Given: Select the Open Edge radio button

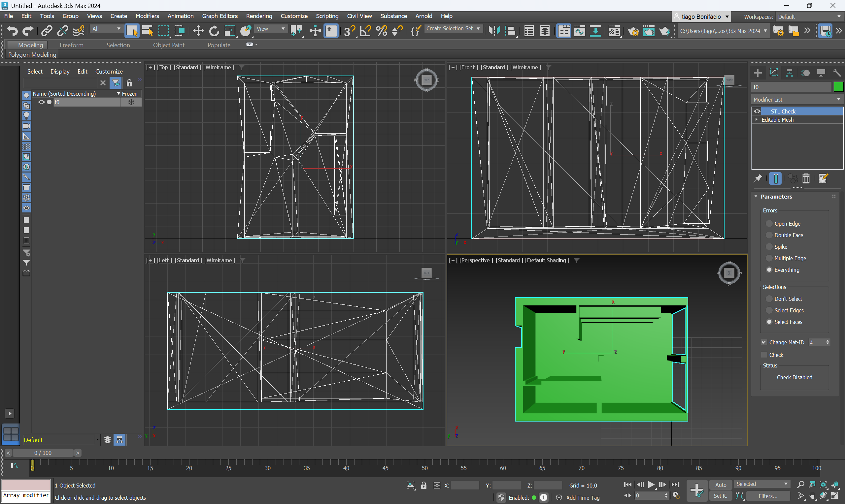Looking at the screenshot, I should pos(769,224).
